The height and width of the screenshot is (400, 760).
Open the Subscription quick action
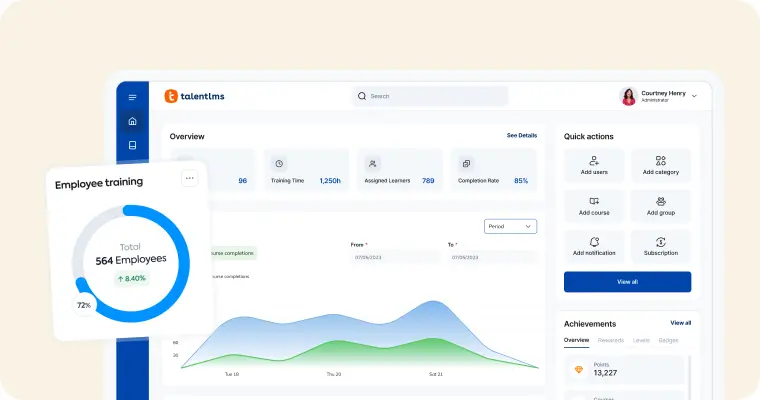click(x=660, y=242)
